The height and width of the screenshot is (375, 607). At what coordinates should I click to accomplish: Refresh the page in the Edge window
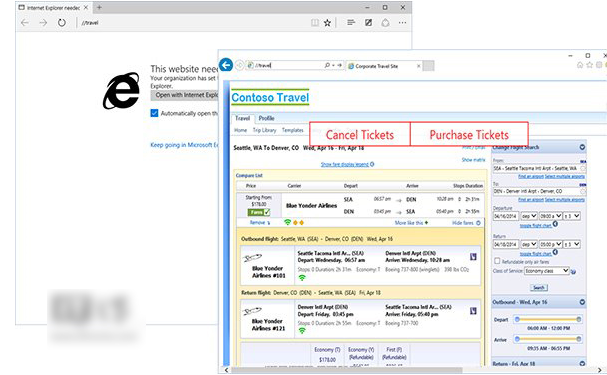click(62, 23)
